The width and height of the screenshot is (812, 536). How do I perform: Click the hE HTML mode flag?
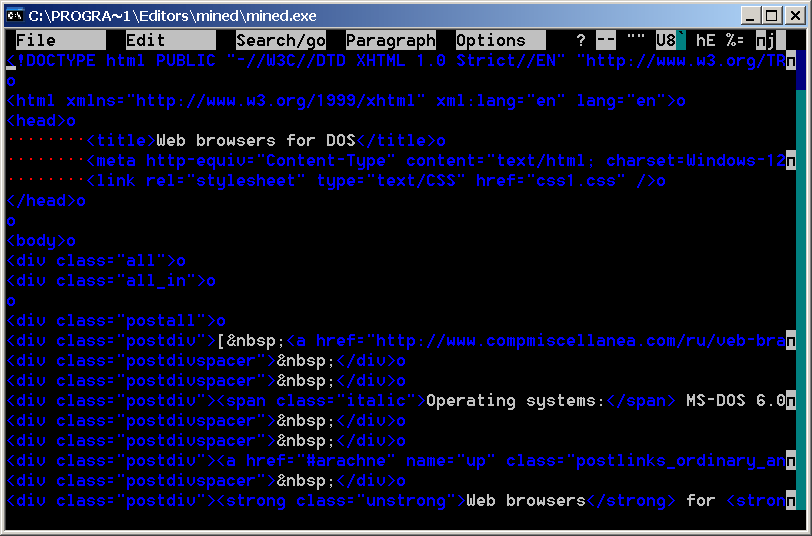click(x=706, y=41)
